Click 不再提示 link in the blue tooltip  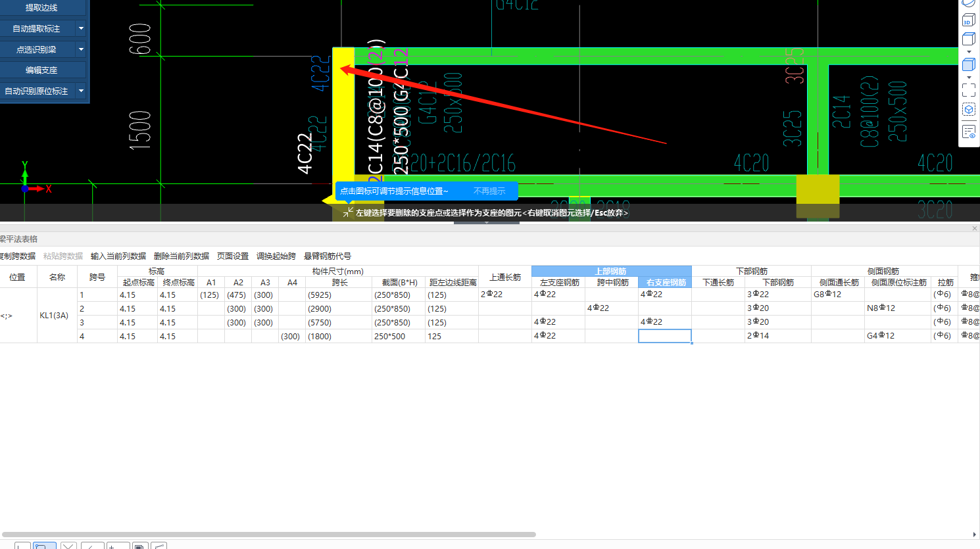489,191
